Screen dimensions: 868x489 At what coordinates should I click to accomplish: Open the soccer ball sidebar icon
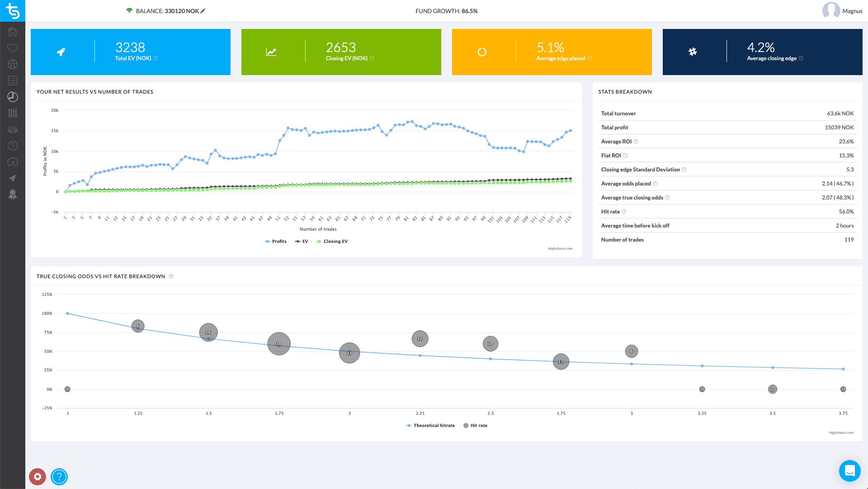click(13, 64)
